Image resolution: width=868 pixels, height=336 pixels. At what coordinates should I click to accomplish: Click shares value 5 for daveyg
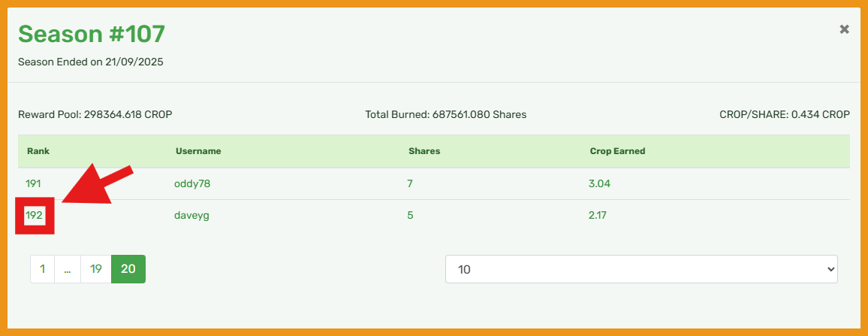coord(411,216)
